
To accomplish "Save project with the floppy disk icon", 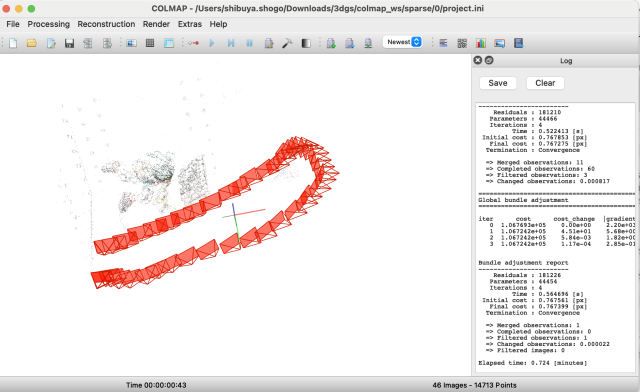I will click(x=69, y=43).
